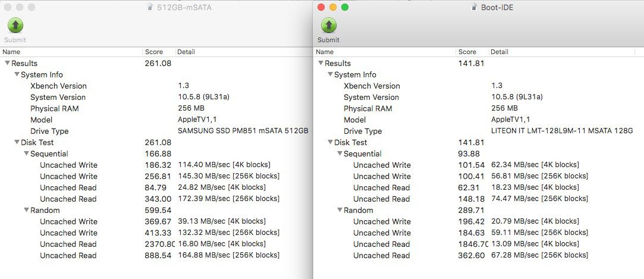Click the Name column header in Boot-IDE window
This screenshot has height=279, width=644.
pyautogui.click(x=385, y=52)
